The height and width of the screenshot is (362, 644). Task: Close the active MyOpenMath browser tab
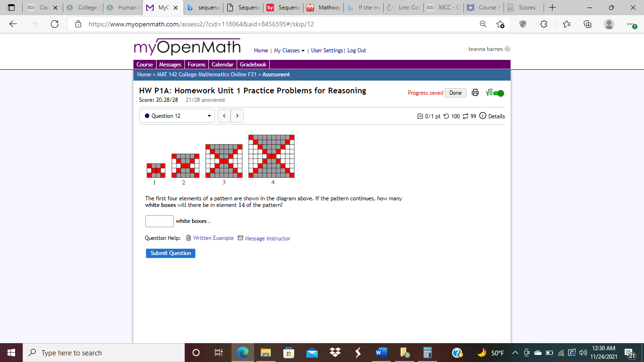click(175, 8)
